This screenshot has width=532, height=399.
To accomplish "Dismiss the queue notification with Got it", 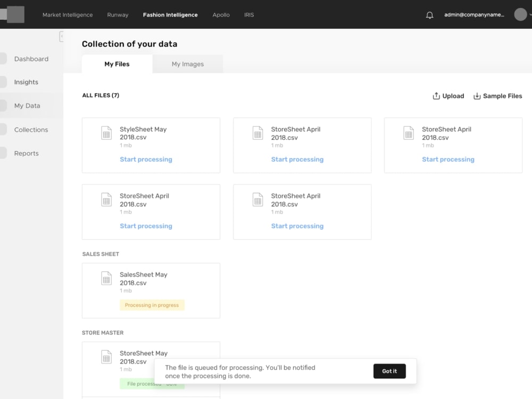I will click(389, 371).
